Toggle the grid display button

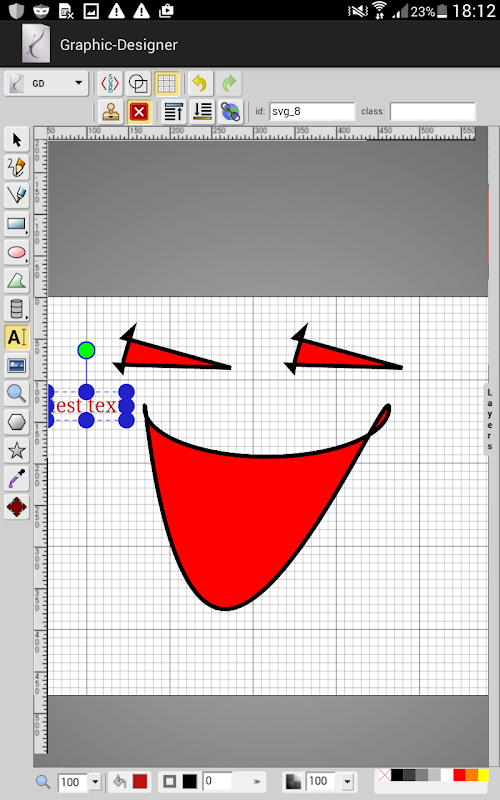pos(166,83)
